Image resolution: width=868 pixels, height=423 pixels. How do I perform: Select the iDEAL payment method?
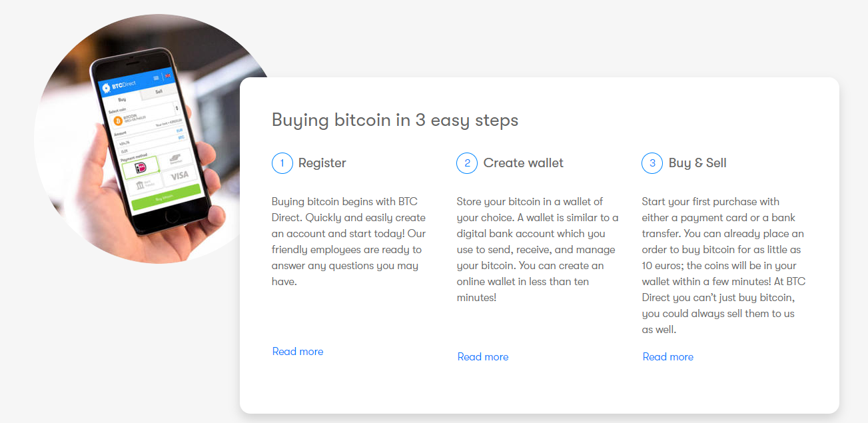tap(141, 167)
